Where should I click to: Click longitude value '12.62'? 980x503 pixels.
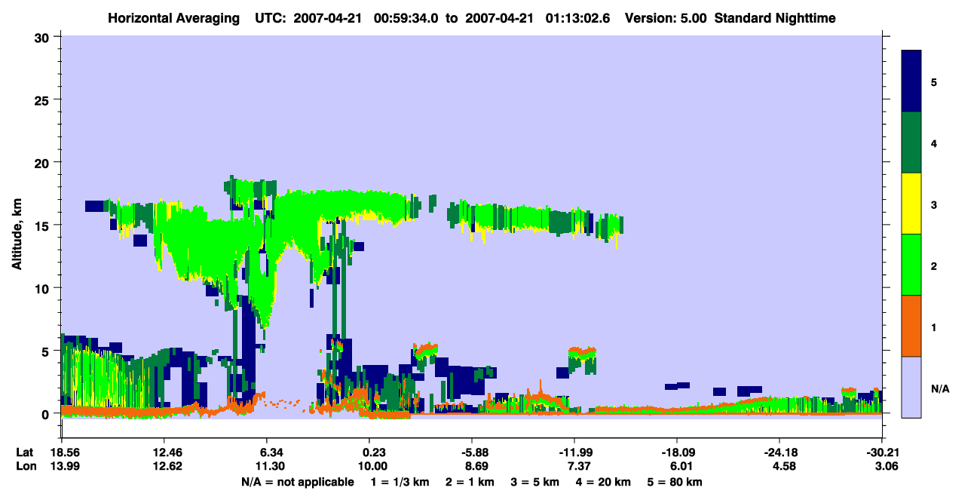point(164,466)
